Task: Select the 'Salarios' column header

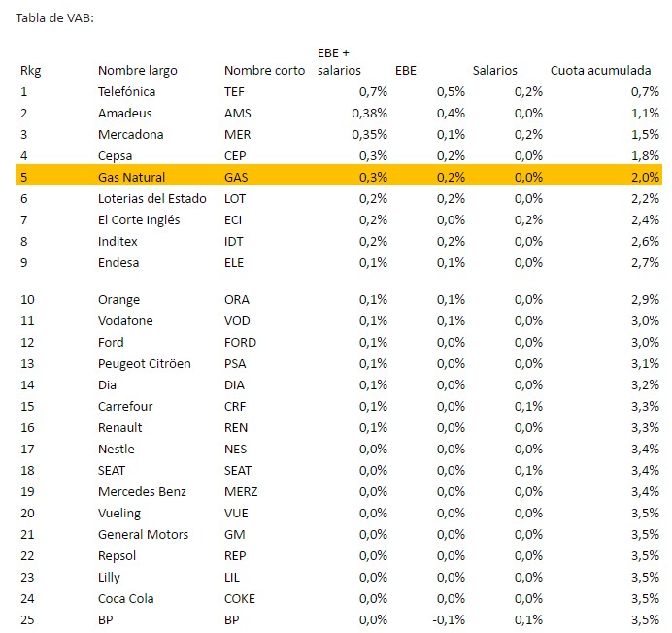Action: point(494,71)
